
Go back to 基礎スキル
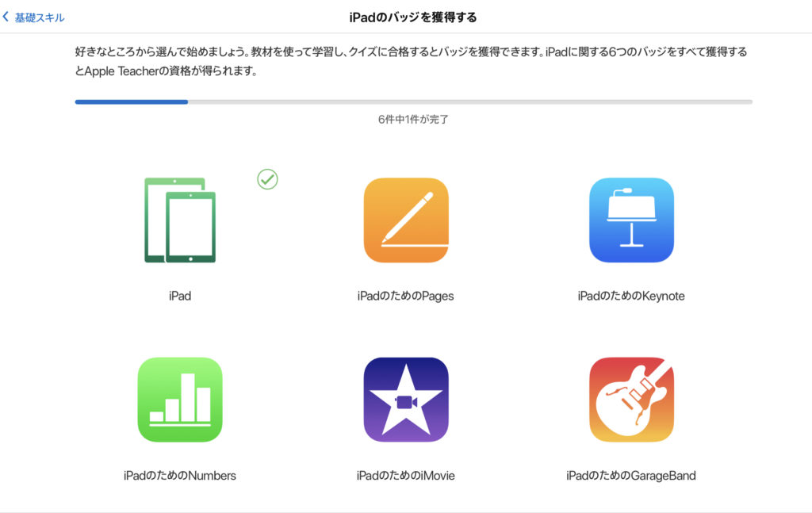[34, 17]
